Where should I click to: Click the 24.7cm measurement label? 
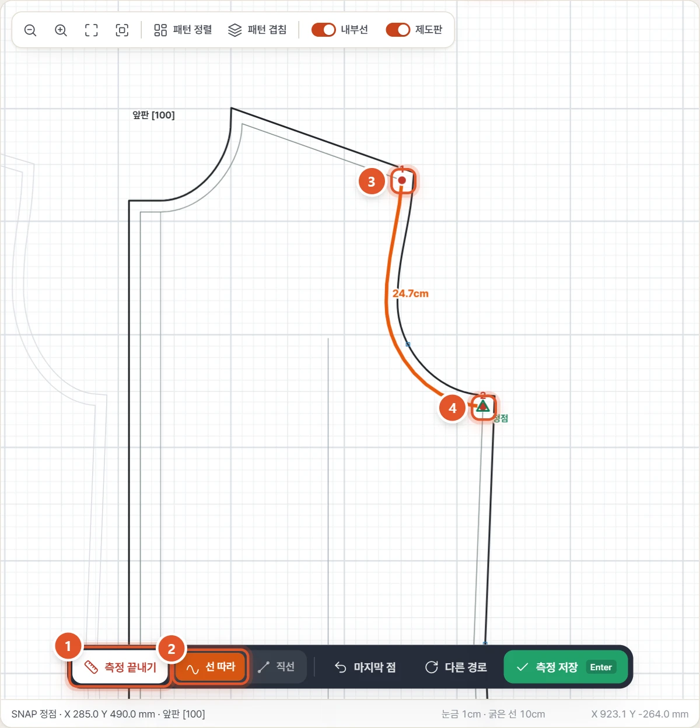[411, 293]
